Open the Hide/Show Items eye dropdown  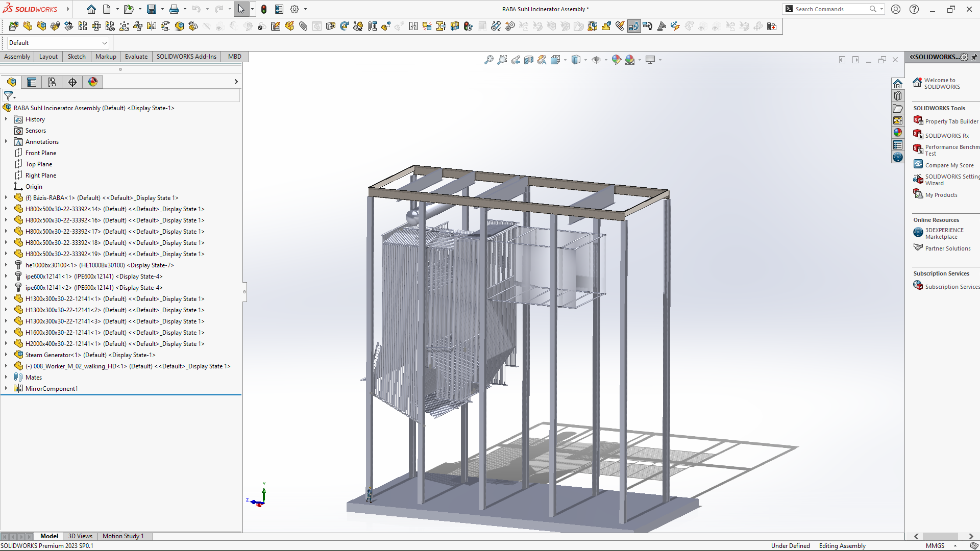pyautogui.click(x=605, y=60)
